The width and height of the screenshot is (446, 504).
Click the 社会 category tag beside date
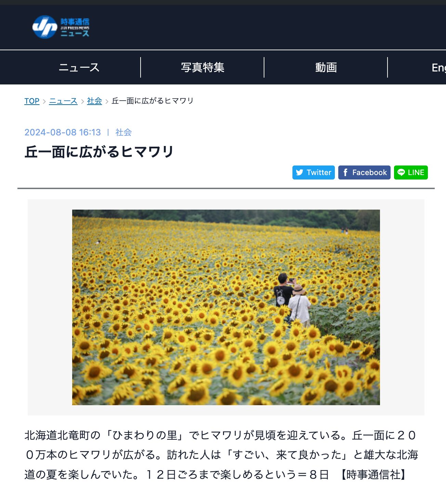tap(123, 132)
